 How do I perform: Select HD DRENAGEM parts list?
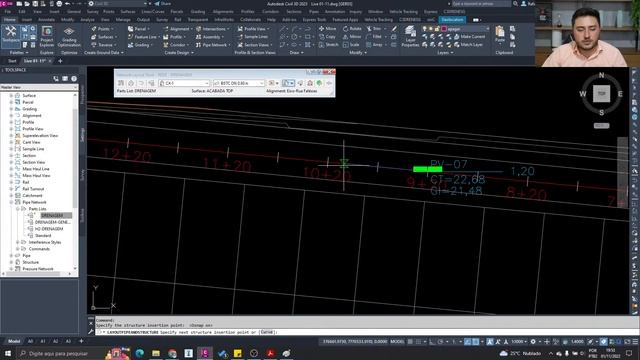pyautogui.click(x=49, y=229)
